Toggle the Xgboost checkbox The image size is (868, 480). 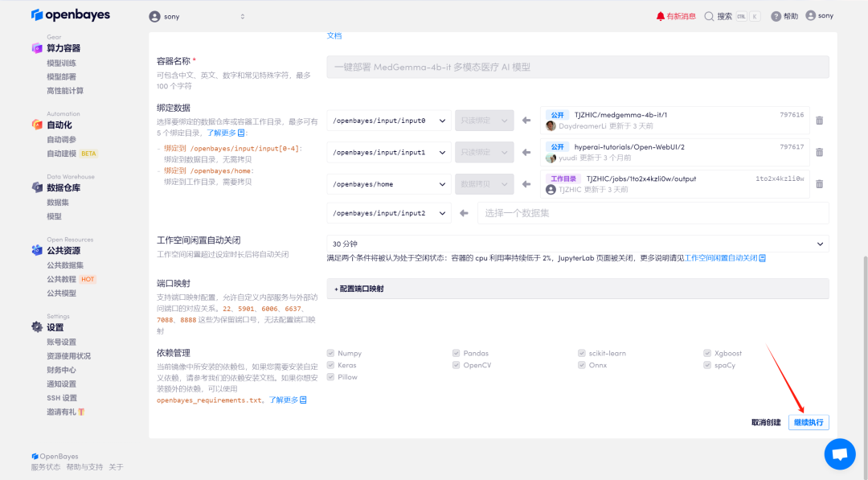[707, 353]
